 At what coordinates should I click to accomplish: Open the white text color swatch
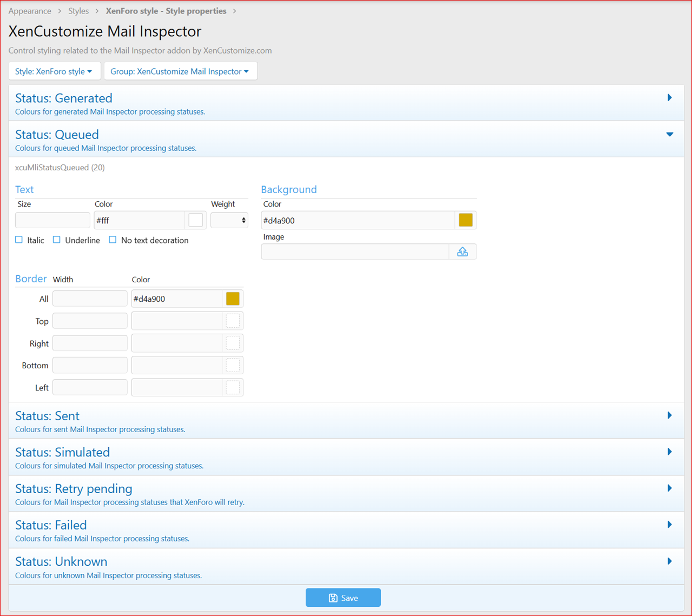click(x=196, y=220)
